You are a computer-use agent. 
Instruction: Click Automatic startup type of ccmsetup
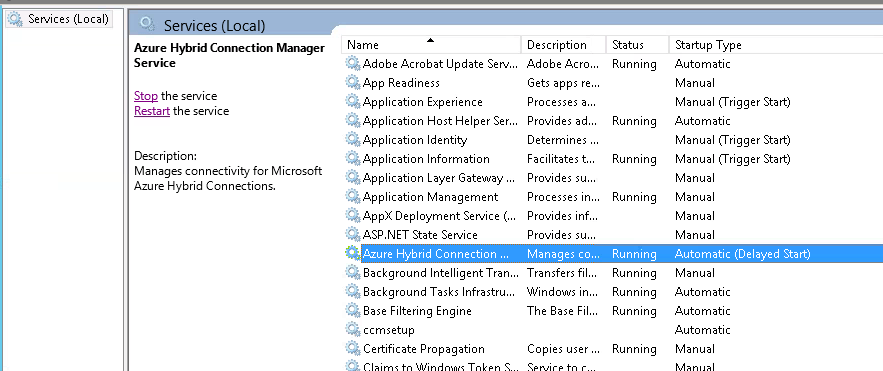tap(702, 330)
